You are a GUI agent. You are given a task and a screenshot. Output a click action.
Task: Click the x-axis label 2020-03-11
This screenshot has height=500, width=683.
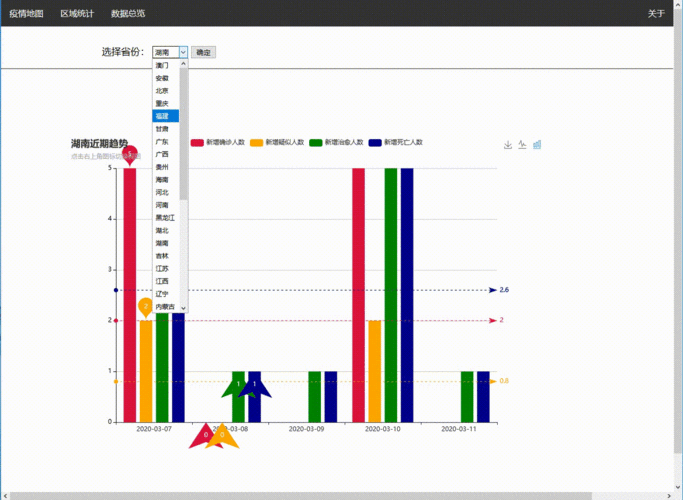click(x=459, y=429)
